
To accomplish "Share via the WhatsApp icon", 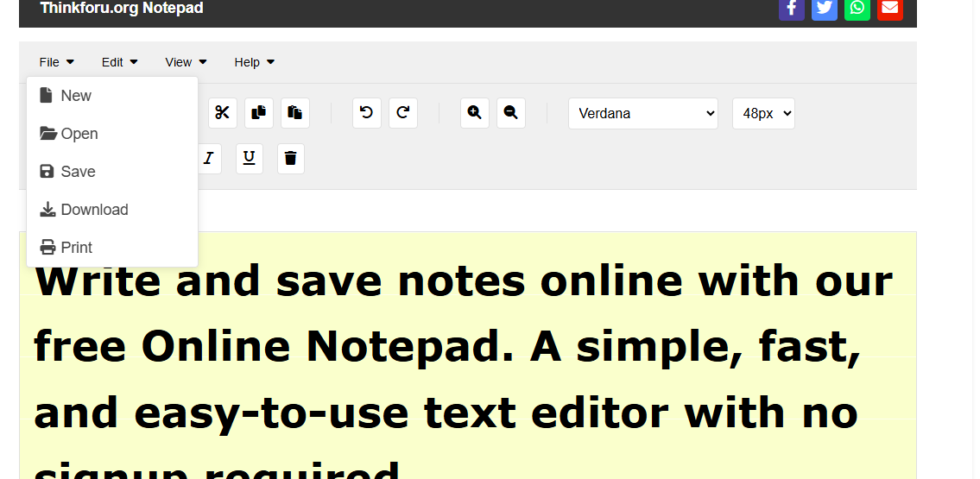I will 857,9.
